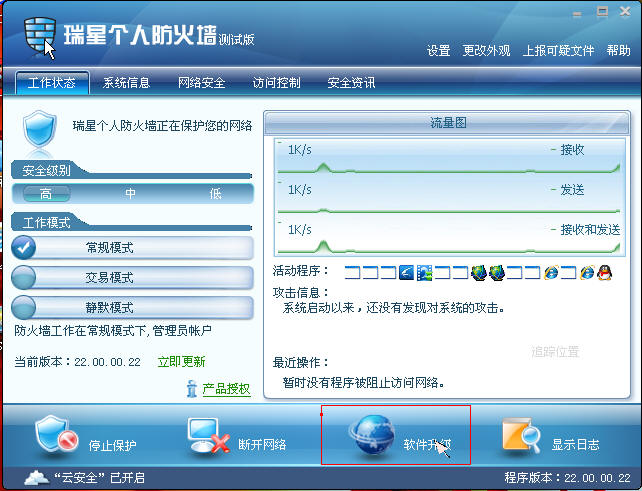Set security level to 高
642x491 pixels.
point(46,193)
